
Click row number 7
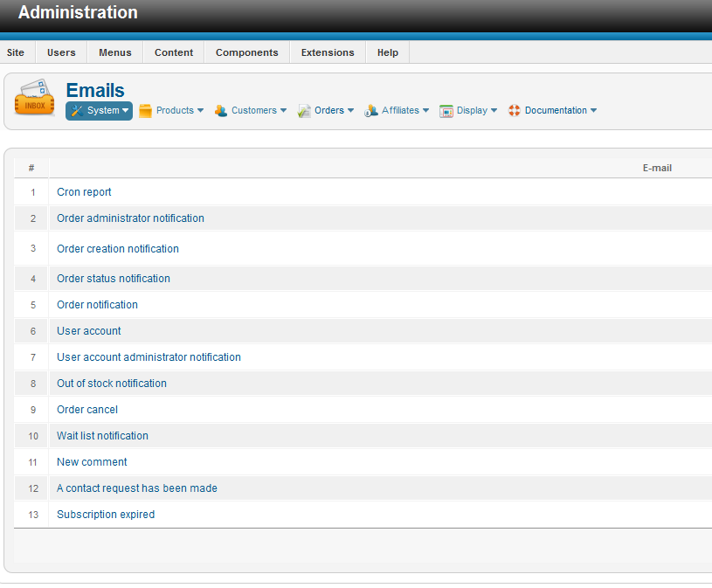[x=33, y=358]
